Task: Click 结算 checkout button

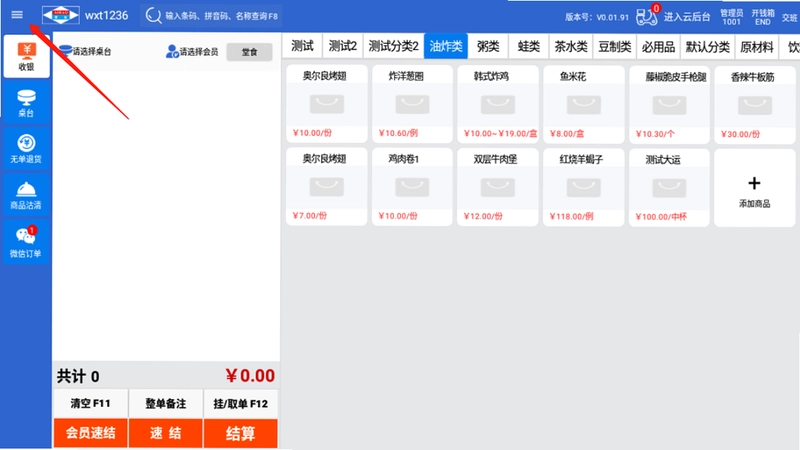Action: tap(240, 433)
